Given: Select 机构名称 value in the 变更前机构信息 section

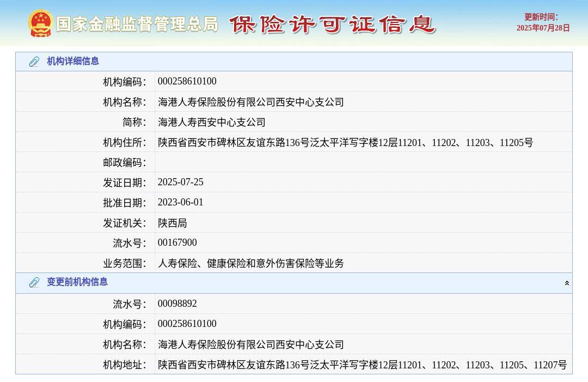Looking at the screenshot, I should tap(251, 344).
